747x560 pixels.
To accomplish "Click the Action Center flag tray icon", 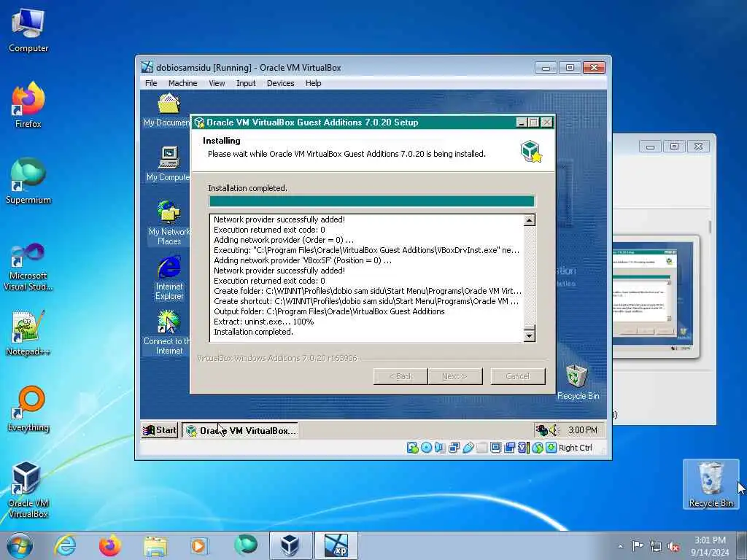I will (x=638, y=546).
